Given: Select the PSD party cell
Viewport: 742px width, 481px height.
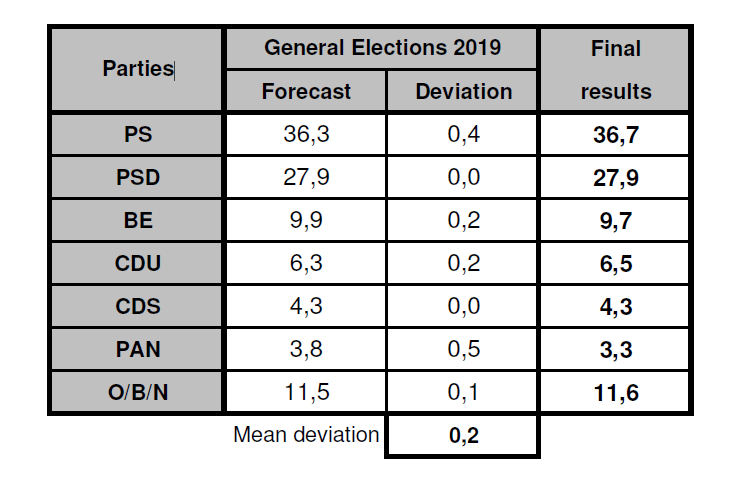Looking at the screenshot, I should [137, 177].
